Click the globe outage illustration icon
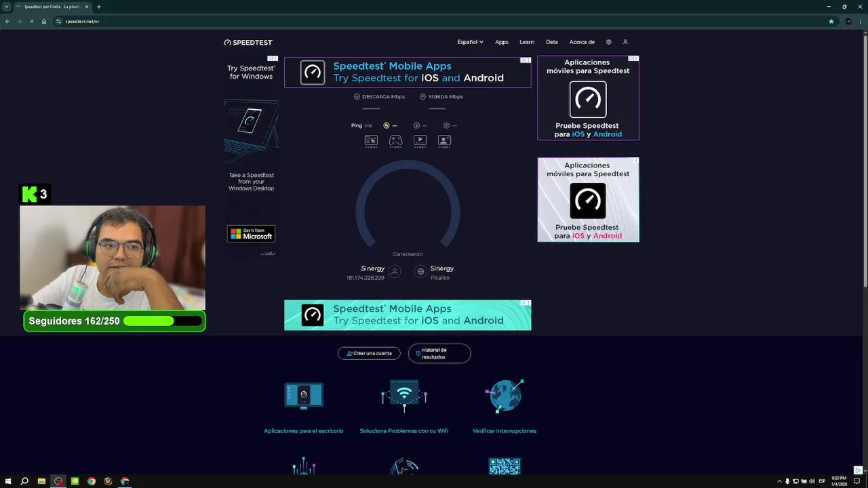The image size is (868, 488). (x=505, y=396)
